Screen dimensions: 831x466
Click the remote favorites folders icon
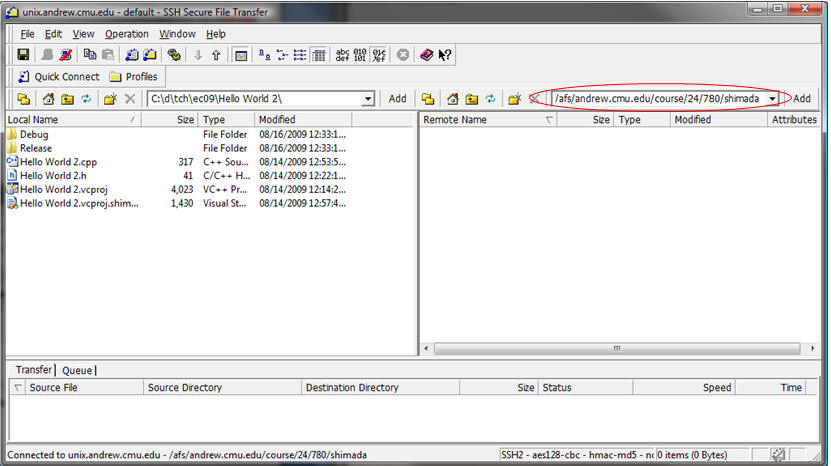point(428,99)
